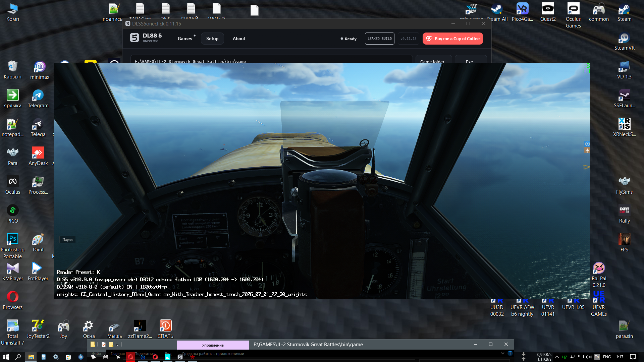Open the Windows Start menu
644x362 pixels.
[x=6, y=357]
